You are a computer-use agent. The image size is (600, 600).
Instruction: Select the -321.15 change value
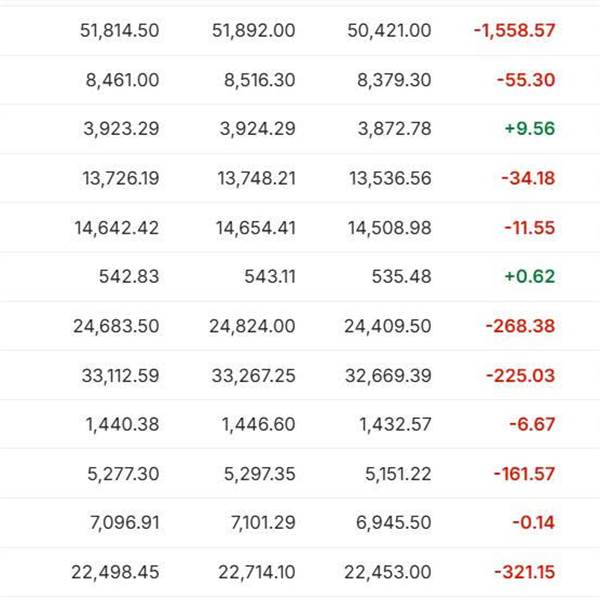(524, 571)
